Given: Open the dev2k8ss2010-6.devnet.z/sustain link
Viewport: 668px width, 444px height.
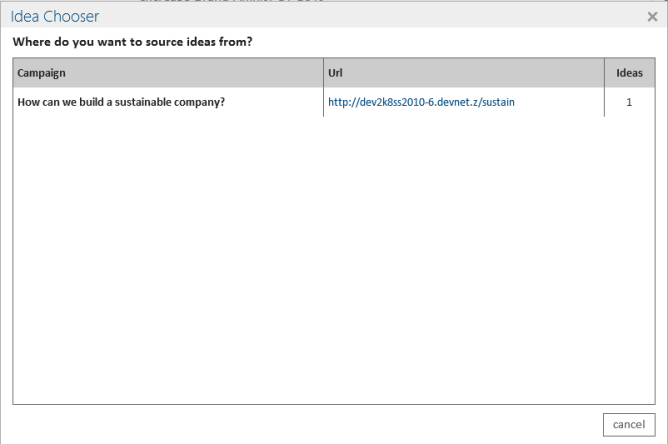Looking at the screenshot, I should tap(421, 102).
